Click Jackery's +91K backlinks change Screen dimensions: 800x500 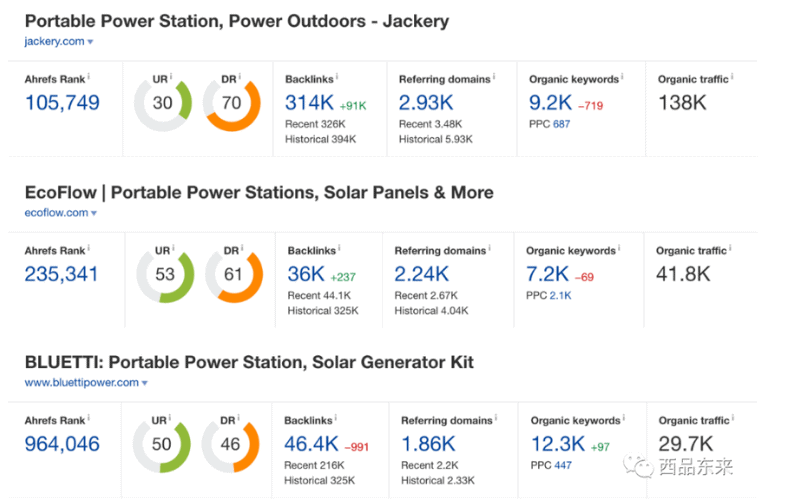(353, 106)
